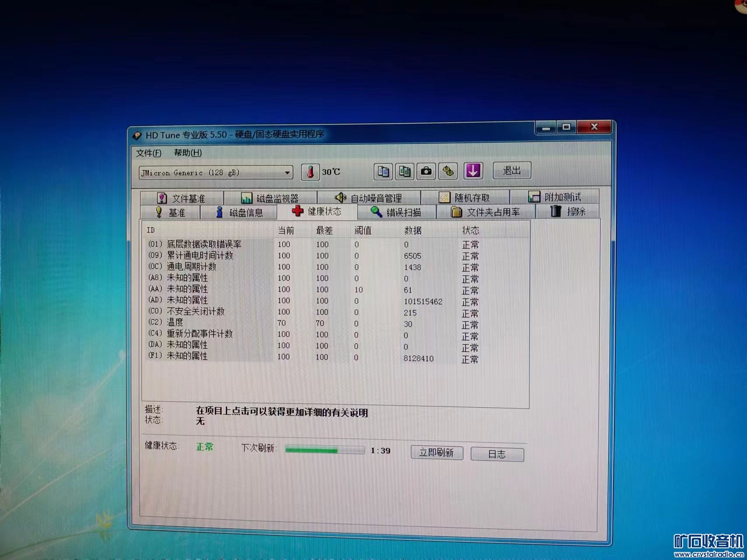Click the 状态 column header

point(471,230)
